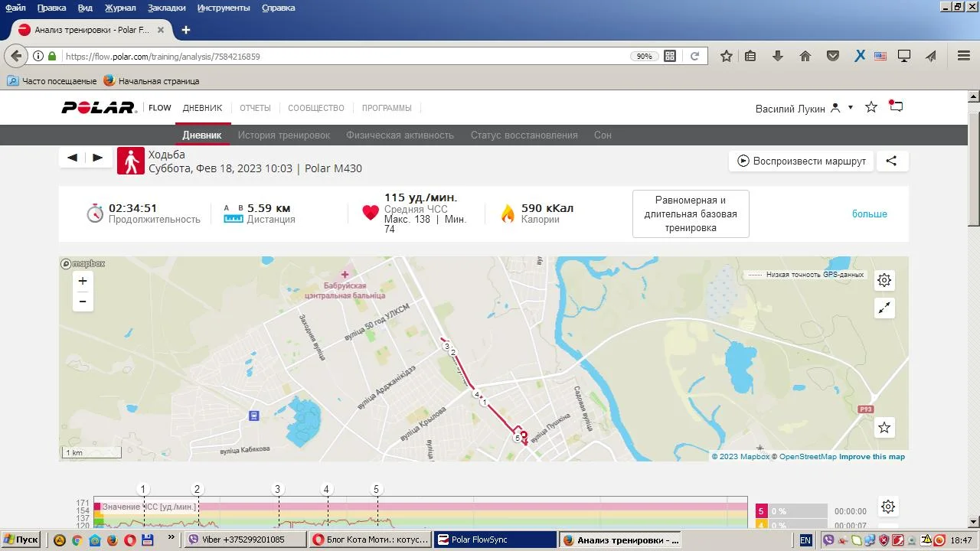The image size is (980, 551).
Task: Open new browser tab
Action: (x=185, y=30)
